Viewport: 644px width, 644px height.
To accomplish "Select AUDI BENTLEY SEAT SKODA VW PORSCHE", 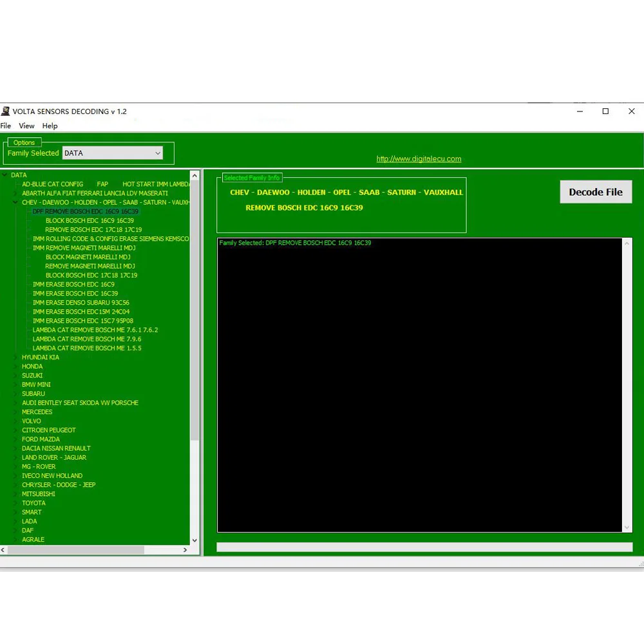I will click(80, 403).
